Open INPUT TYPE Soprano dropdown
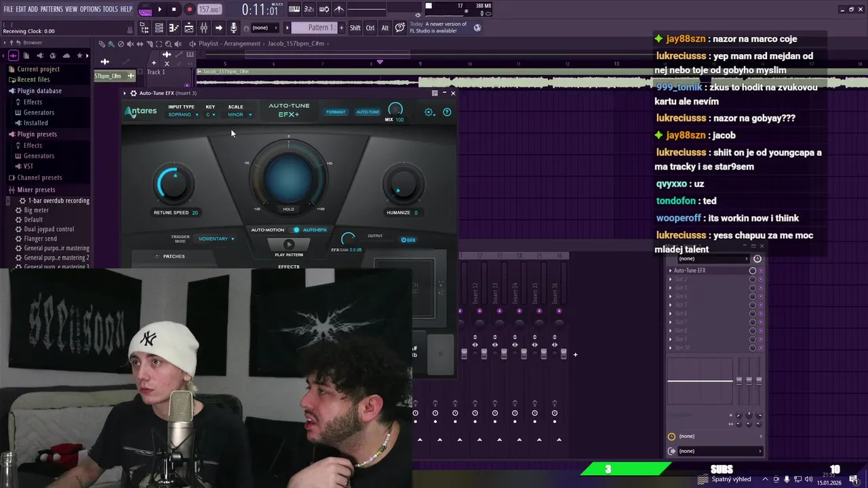The width and height of the screenshot is (868, 488). tap(183, 115)
